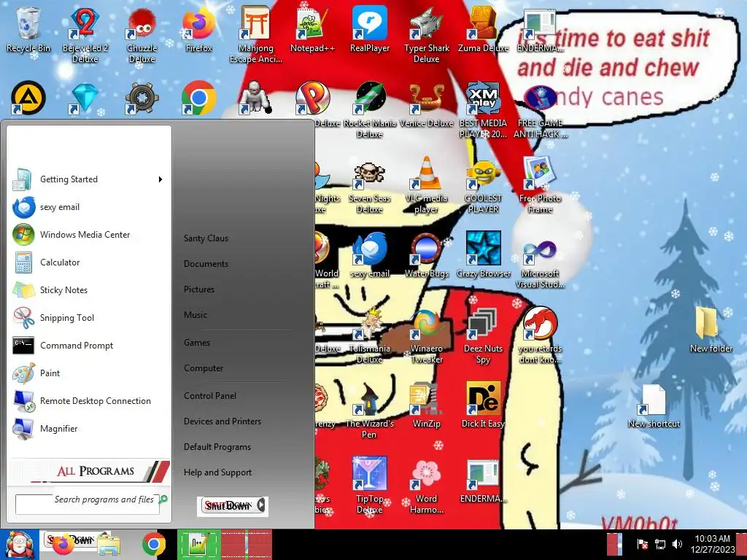The height and width of the screenshot is (560, 747).
Task: Open the Recycle Bin desktop icon
Action: 28,28
